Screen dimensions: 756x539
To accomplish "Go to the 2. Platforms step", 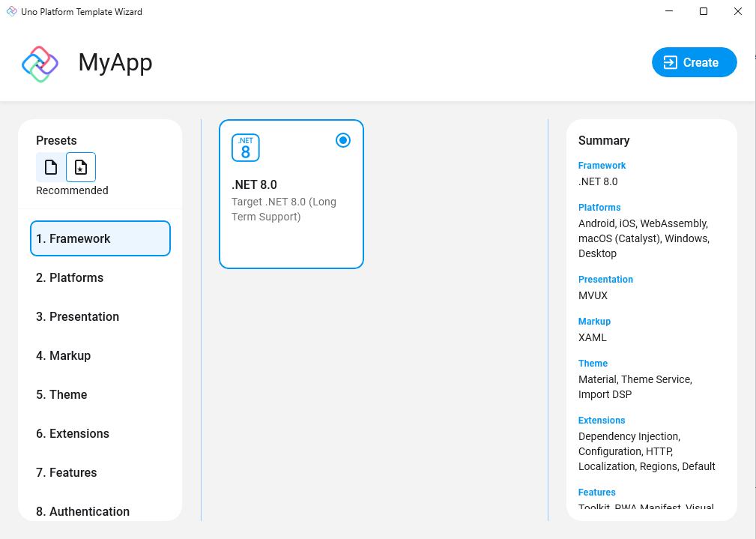I will coord(100,277).
